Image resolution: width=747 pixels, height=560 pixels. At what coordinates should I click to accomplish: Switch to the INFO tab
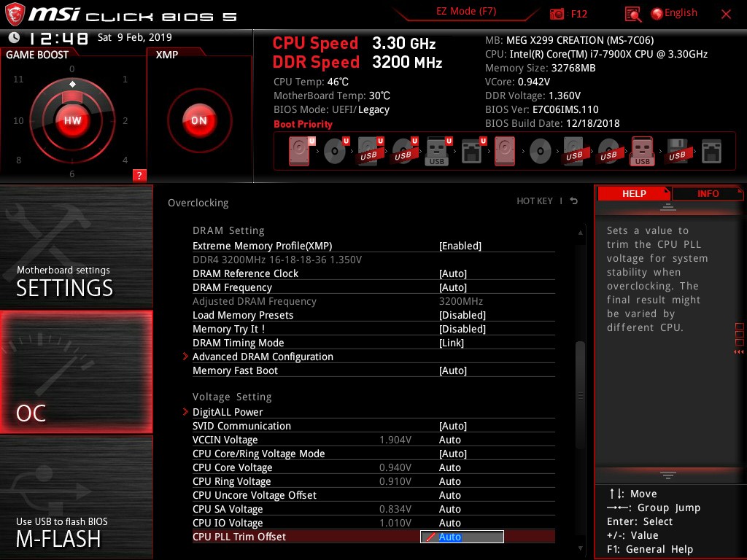(708, 193)
